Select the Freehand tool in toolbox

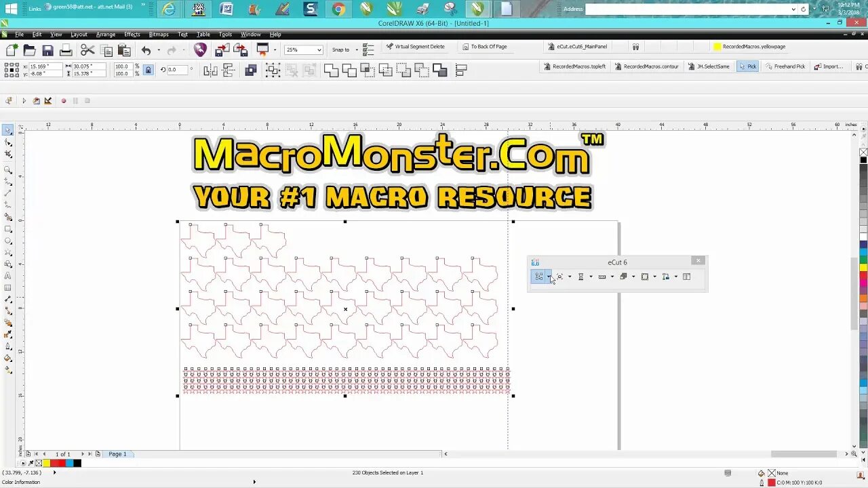(8, 182)
